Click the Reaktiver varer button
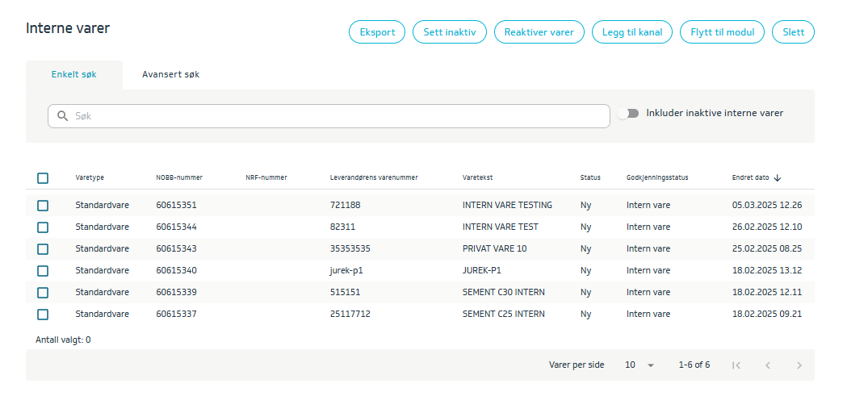This screenshot has height=396, width=868. [539, 32]
